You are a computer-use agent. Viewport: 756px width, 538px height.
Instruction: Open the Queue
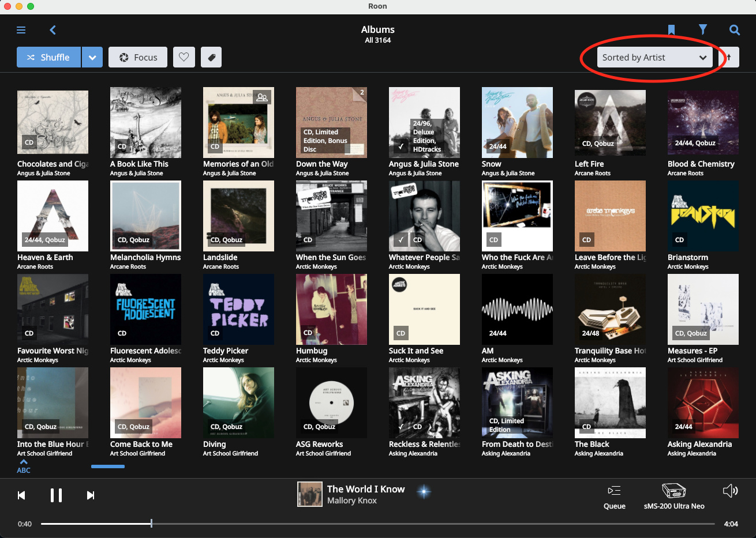615,498
